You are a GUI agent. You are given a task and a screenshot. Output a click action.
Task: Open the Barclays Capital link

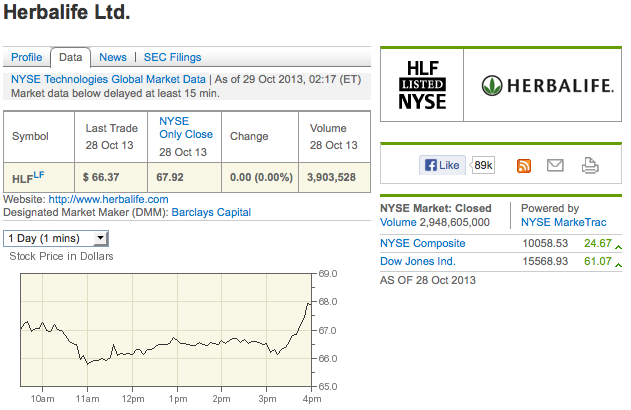coord(211,212)
